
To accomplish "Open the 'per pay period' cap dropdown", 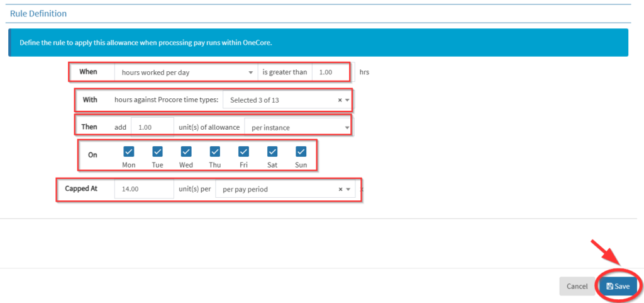I will 277,189.
